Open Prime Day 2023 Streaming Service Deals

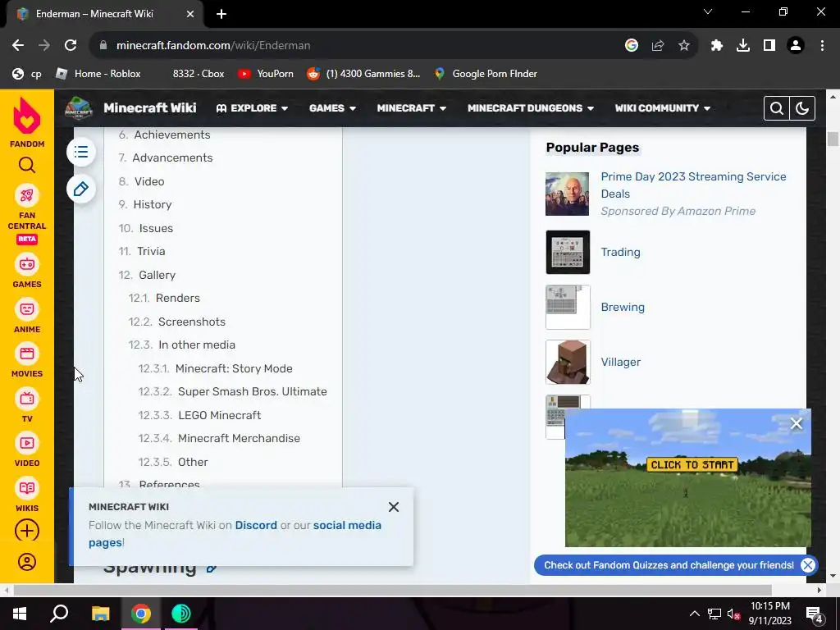[693, 185]
